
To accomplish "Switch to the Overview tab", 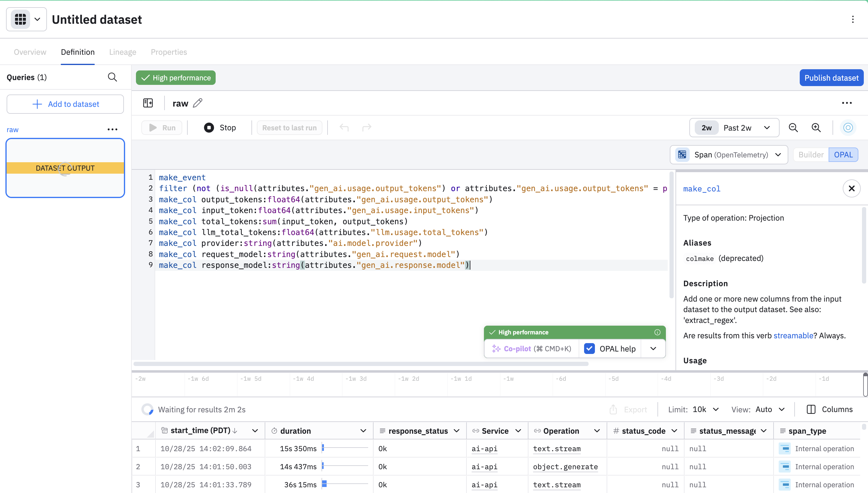I will [x=30, y=52].
